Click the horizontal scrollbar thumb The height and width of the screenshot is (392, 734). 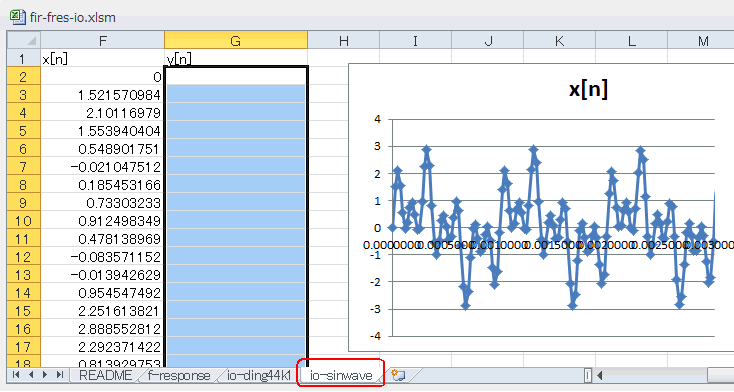point(720,375)
